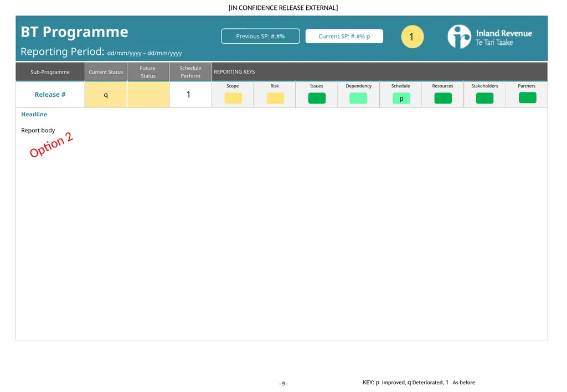Click the Headline heading
Viewport: 567px width, 392px height.
click(x=34, y=114)
